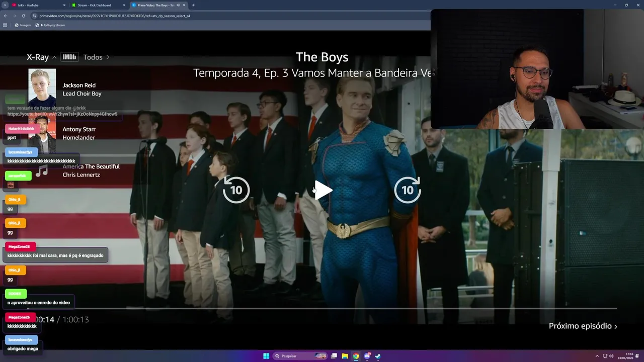Open Steam from the taskbar
The height and width of the screenshot is (362, 644).
point(378,356)
